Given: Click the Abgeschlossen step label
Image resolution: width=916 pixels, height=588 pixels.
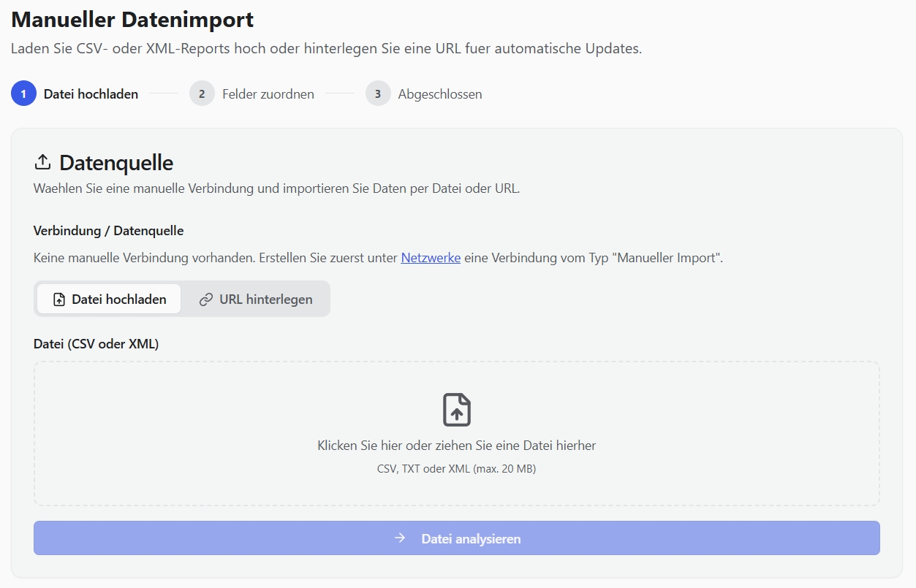Looking at the screenshot, I should 439,93.
